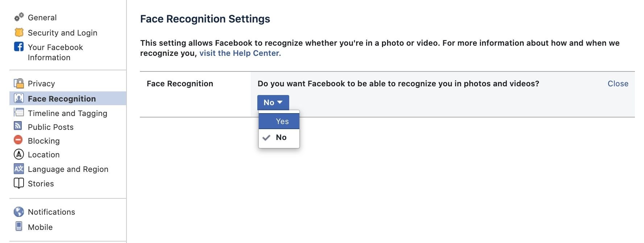This screenshot has height=243, width=644.
Task: Click the Timeline and Tagging icon
Action: tap(19, 113)
